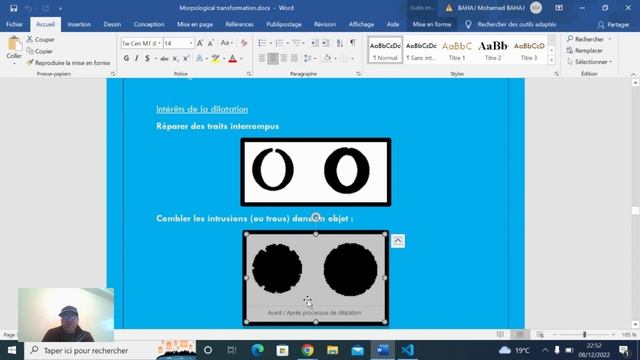This screenshot has width=640, height=360.
Task: Open Sélectionner dropdown
Action: click(589, 62)
